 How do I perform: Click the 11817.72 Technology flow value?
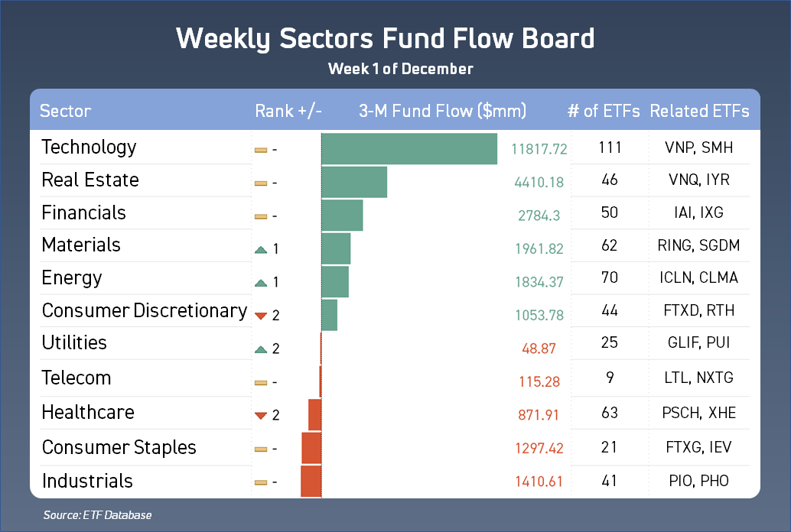pyautogui.click(x=539, y=149)
